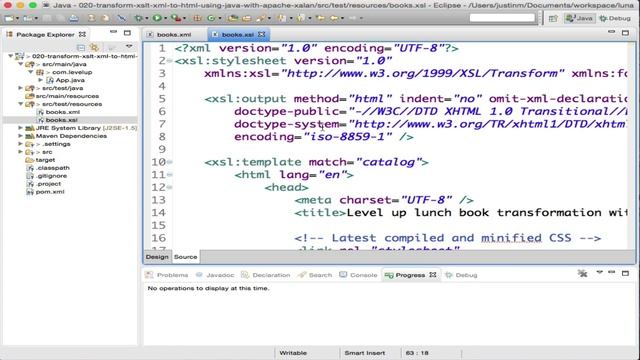
Task: Select books.xml in the project tree
Action: pos(58,112)
